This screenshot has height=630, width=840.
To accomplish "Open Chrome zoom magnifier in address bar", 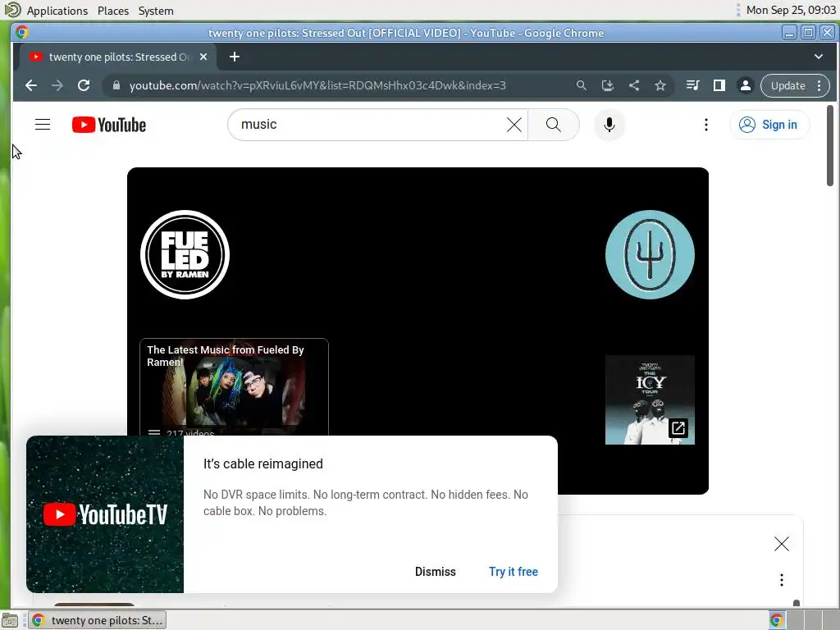I will point(582,85).
